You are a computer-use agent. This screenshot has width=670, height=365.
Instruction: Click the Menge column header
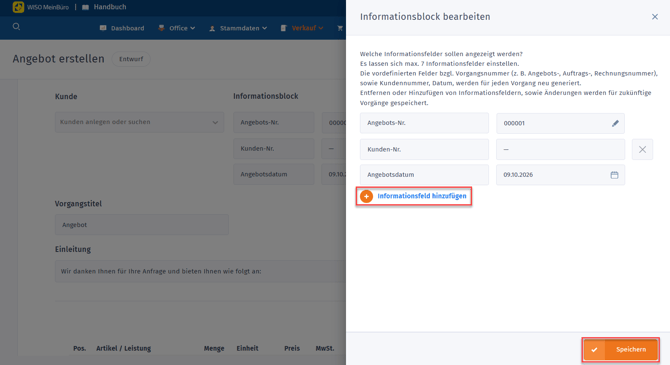point(214,348)
